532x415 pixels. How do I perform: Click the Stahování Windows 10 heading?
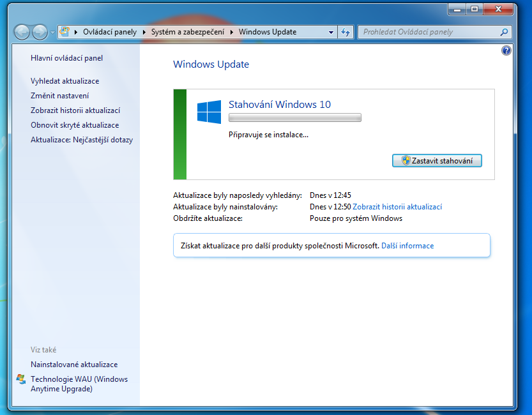280,105
